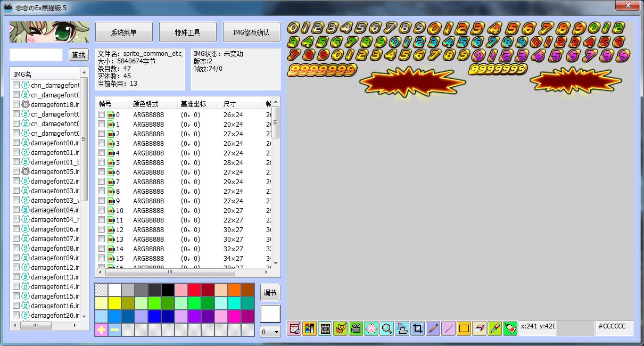Click the 颜色格式 column header

pos(154,104)
